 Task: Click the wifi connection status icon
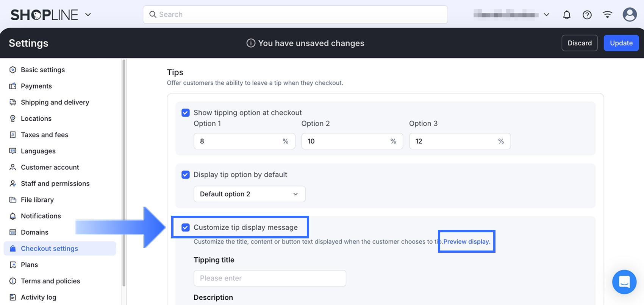[607, 15]
